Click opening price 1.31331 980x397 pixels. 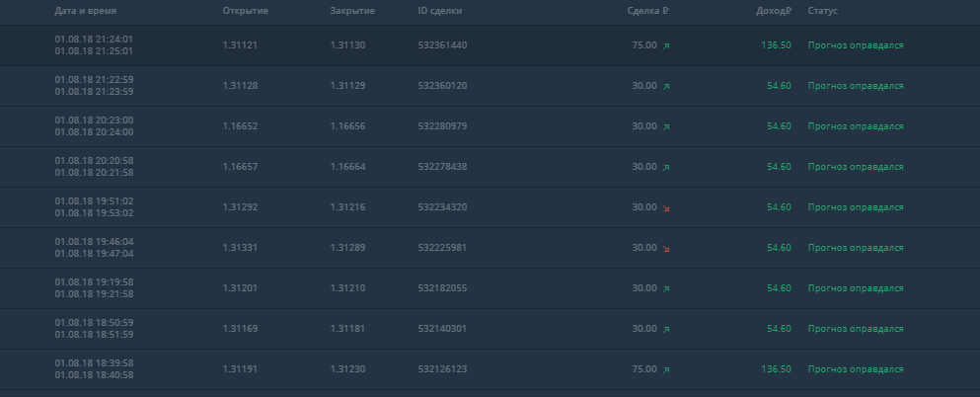pyautogui.click(x=240, y=248)
